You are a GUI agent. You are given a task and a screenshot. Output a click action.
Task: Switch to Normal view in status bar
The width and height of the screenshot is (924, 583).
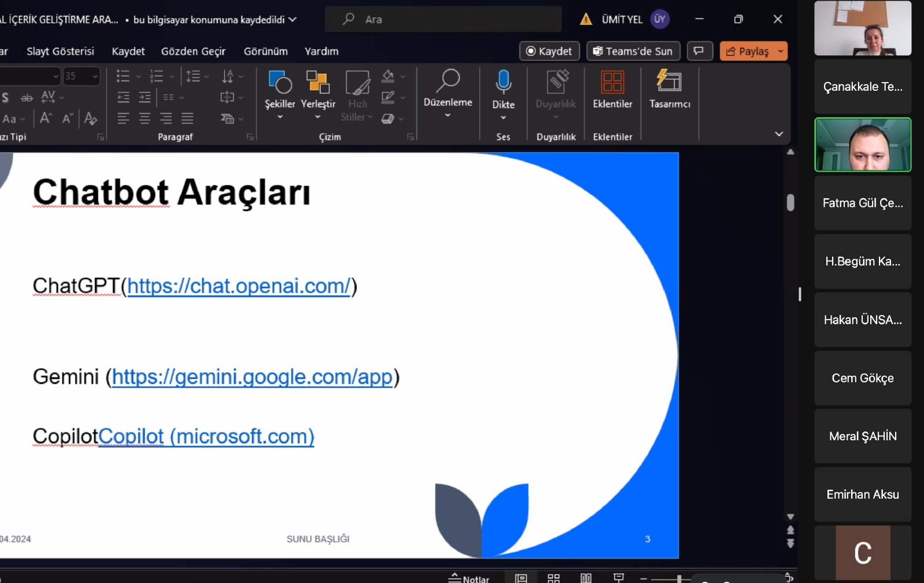[521, 578]
